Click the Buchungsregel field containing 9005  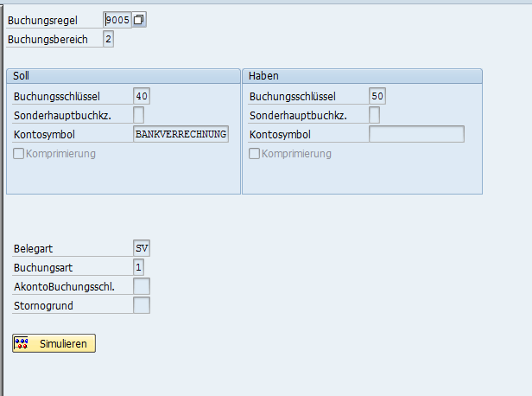tap(117, 19)
